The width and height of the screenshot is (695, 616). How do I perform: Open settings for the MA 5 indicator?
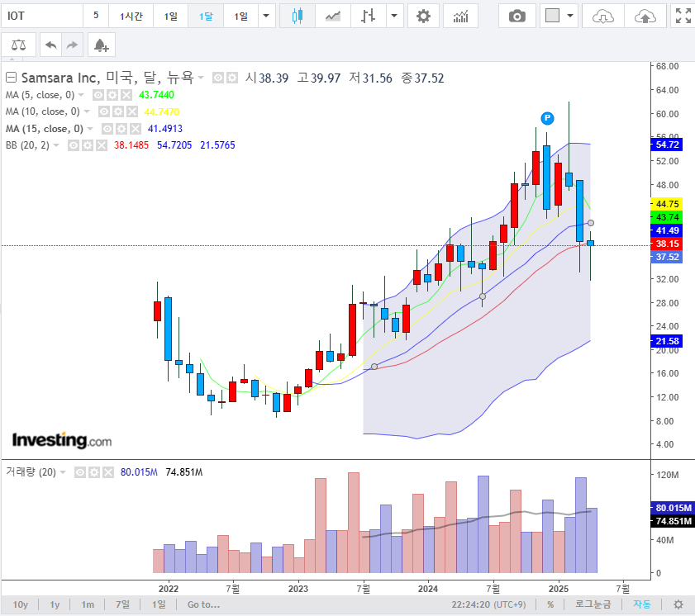[x=112, y=95]
